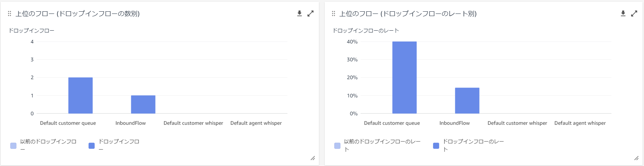
Task: Toggle 以前のドロップインフロー legend series
Action: (44, 145)
